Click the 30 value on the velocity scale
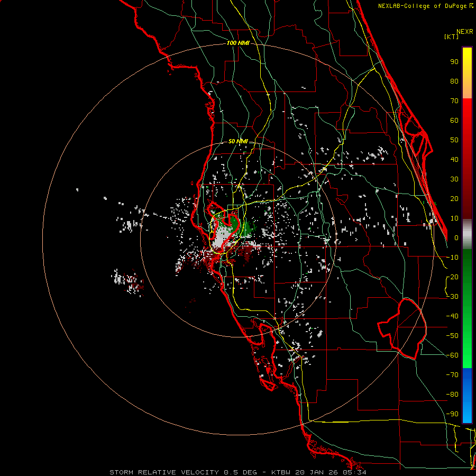The width and height of the screenshot is (476, 476). pos(454,179)
